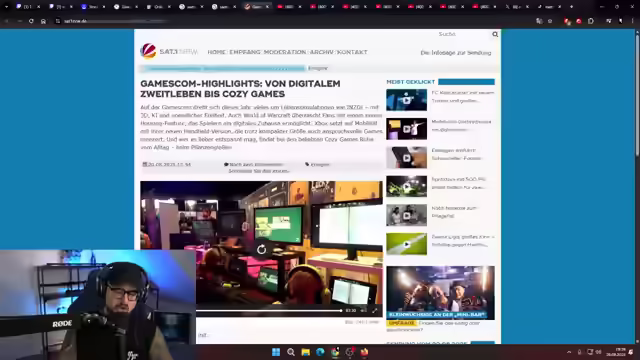Open the tab list dropdown arrow
The image size is (640, 360).
pos(7,7)
